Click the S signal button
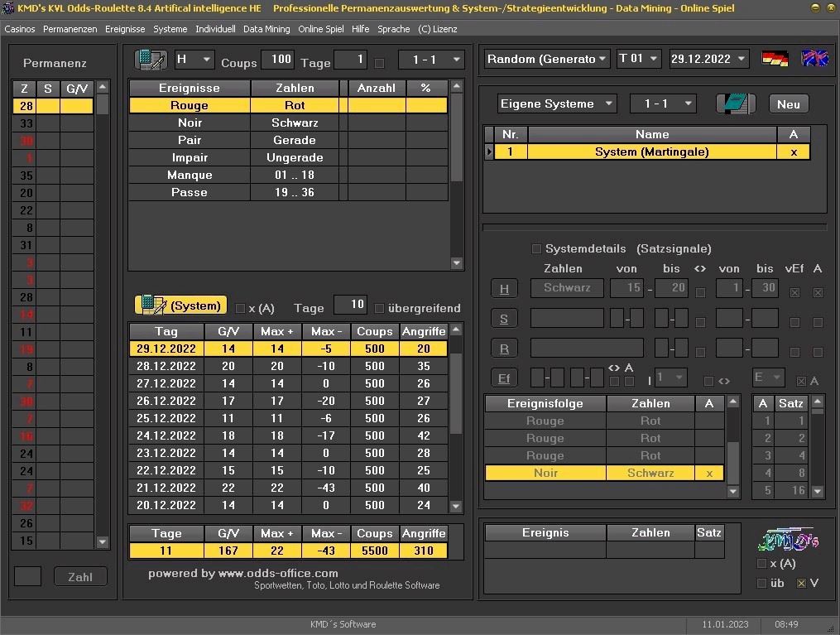This screenshot has height=635, width=840. 503,319
